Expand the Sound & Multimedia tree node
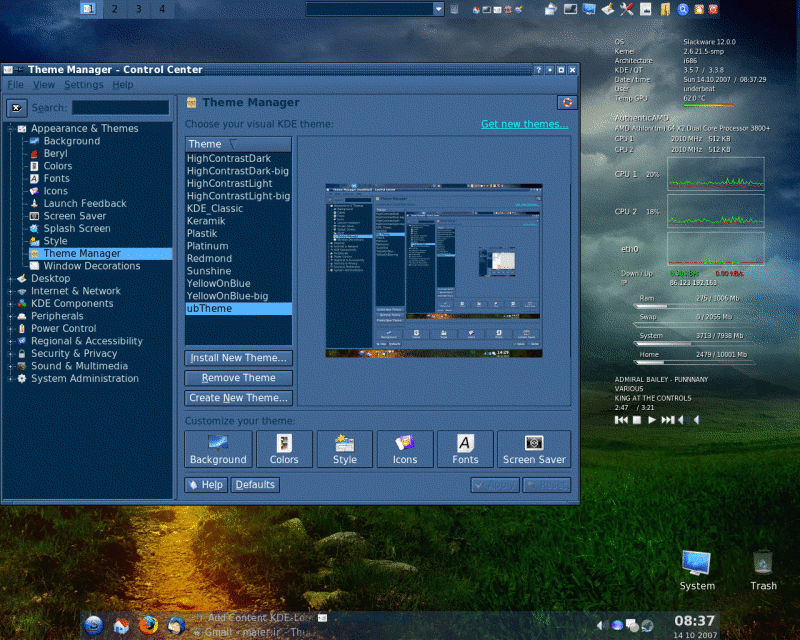The image size is (800, 640). [10, 366]
